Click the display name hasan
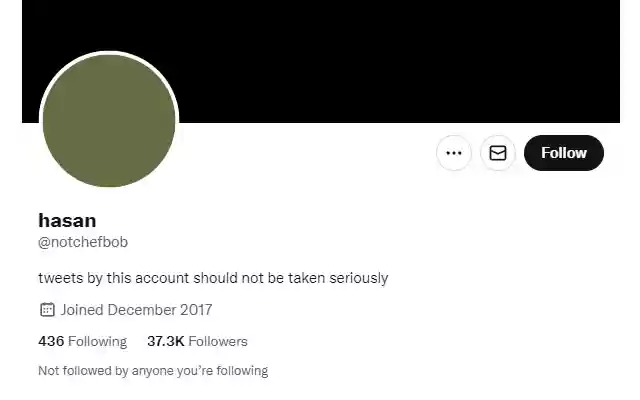640x400 pixels. [67, 220]
